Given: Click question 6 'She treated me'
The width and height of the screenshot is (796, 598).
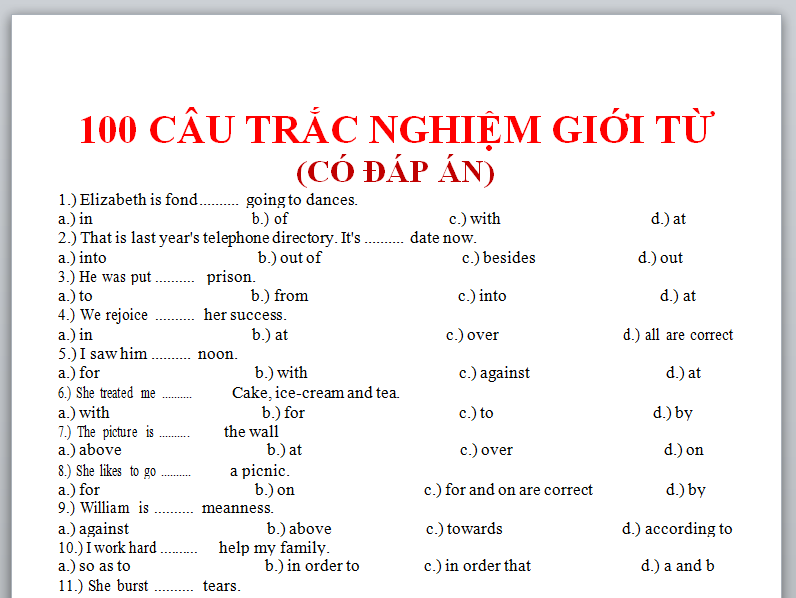Looking at the screenshot, I should coord(124,393).
